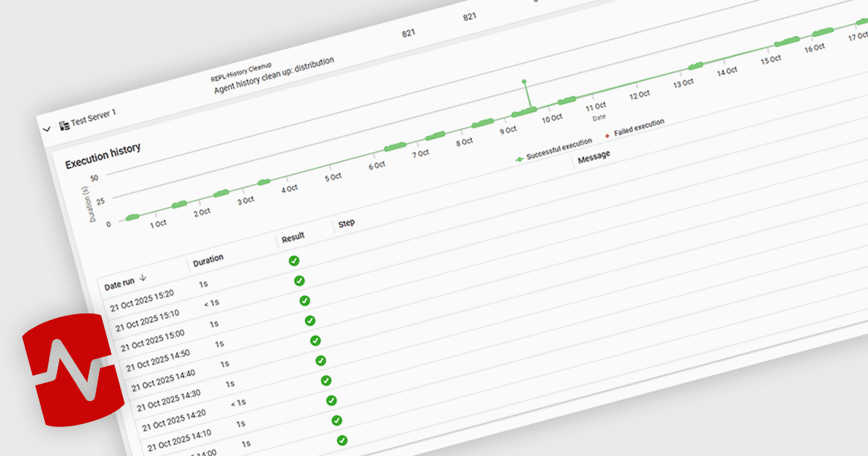This screenshot has height=456, width=868.
Task: Click the 12 Oct axis label
Action: click(x=639, y=95)
